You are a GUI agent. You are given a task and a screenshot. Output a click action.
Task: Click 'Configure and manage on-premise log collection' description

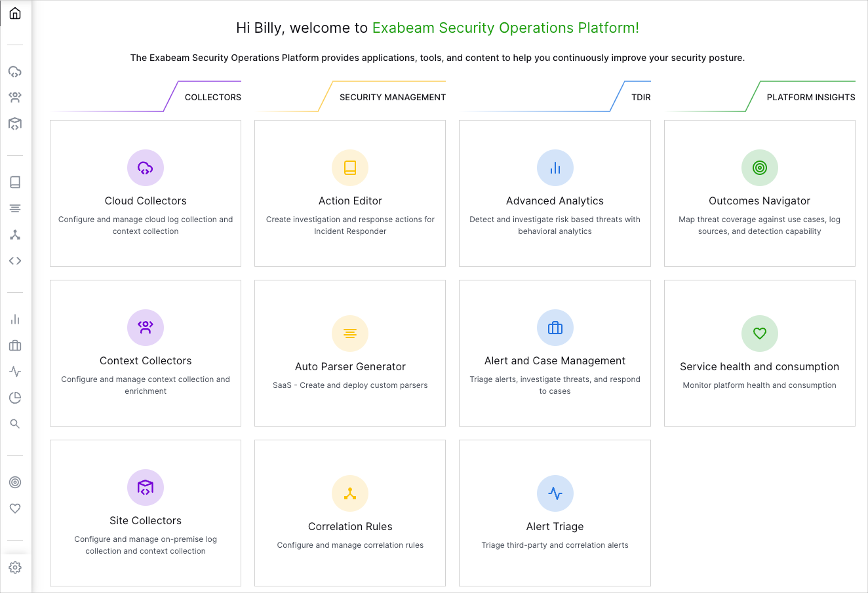[146, 545]
